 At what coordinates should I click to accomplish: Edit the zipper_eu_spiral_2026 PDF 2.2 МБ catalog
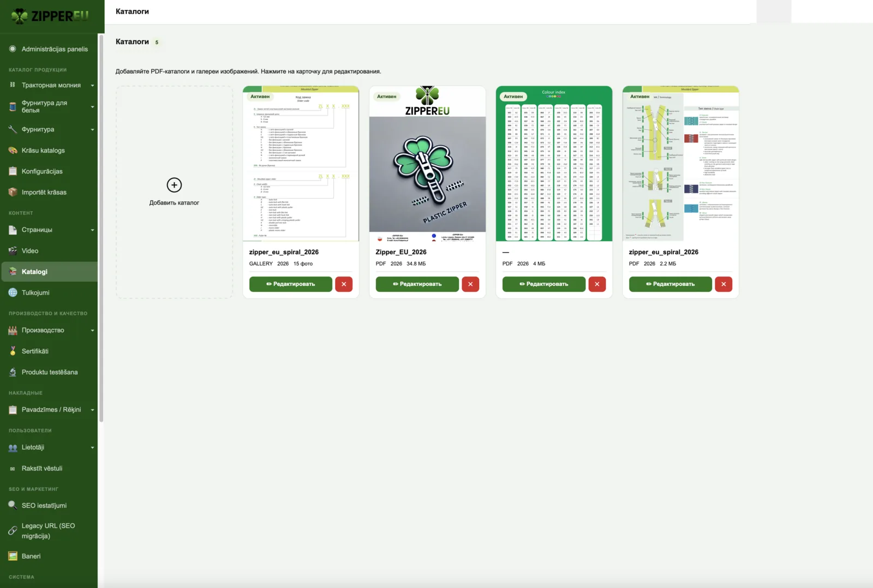671,284
